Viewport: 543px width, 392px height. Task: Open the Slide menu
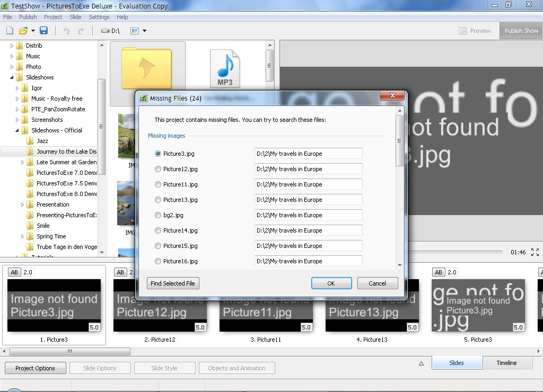tap(75, 17)
